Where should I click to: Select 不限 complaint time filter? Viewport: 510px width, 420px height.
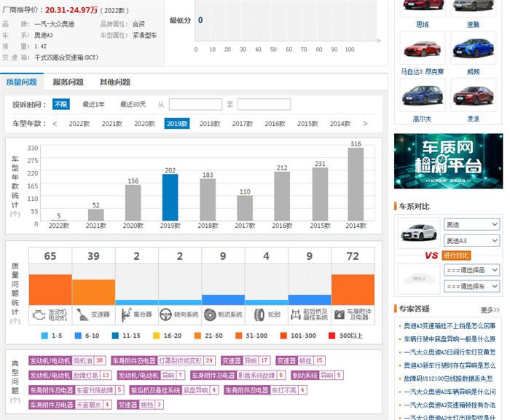click(x=60, y=104)
